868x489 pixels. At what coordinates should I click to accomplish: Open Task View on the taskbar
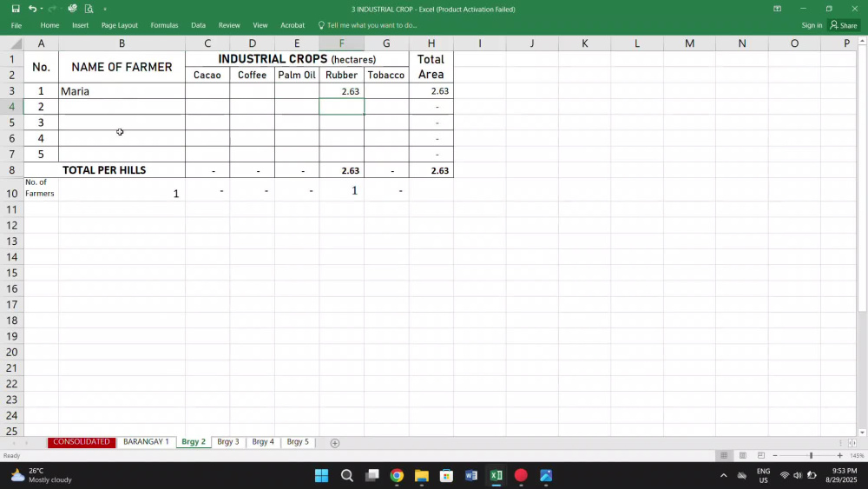click(372, 476)
